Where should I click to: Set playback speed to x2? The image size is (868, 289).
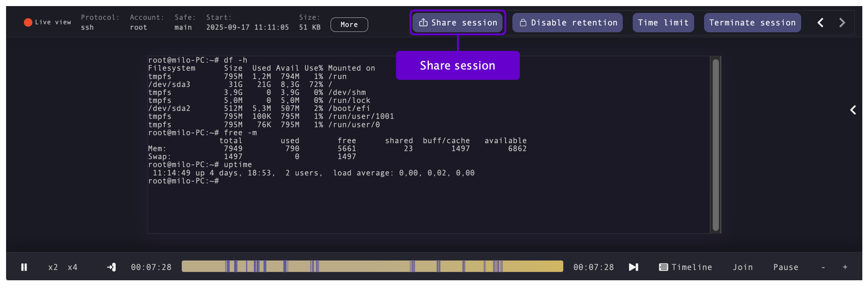53,267
